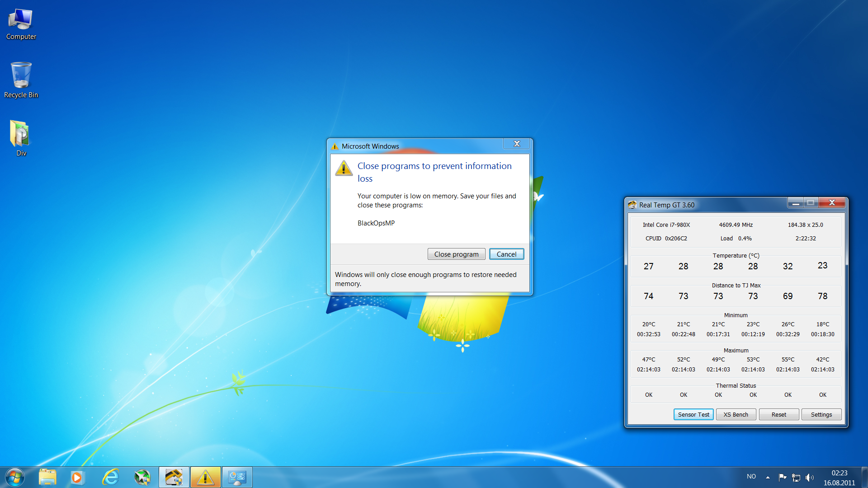Click fifth core temperature 32

[x=788, y=266]
